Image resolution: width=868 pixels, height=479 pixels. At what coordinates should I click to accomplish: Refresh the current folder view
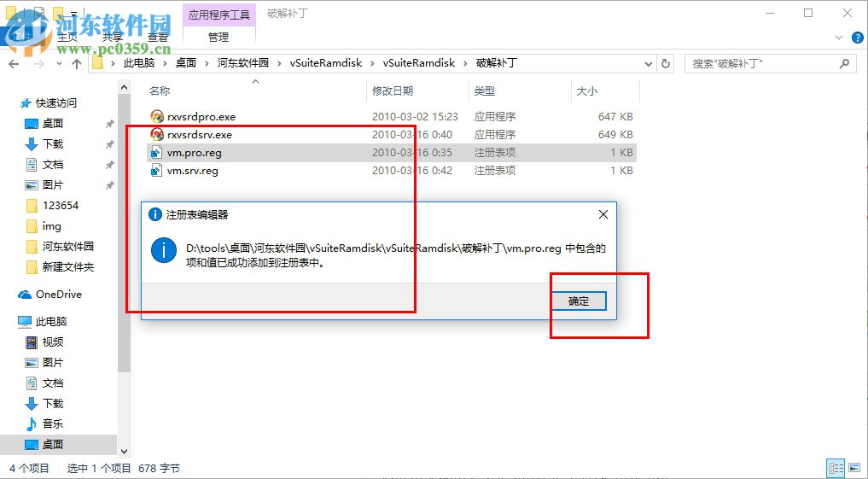pos(666,64)
